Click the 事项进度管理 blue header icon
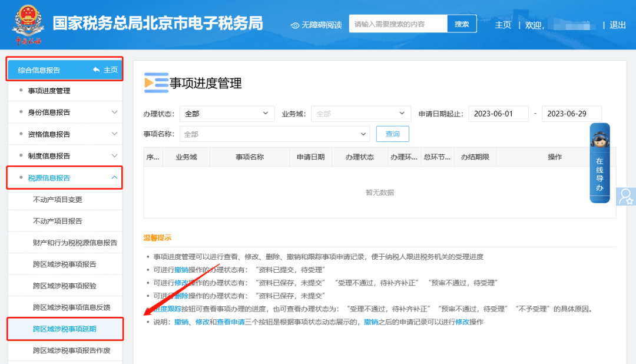636x364 pixels. 155,83
